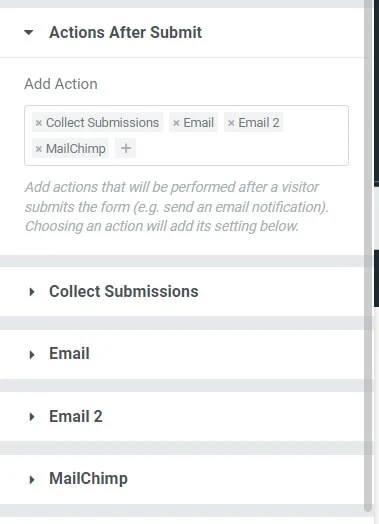The width and height of the screenshot is (379, 524).
Task: Click the Actions After Submit heading
Action: pos(125,32)
